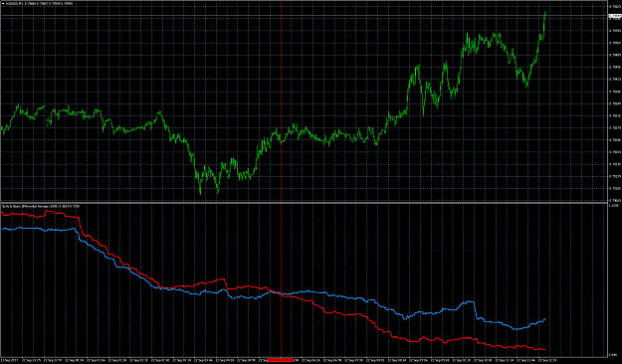The width and height of the screenshot is (622, 364).
Task: Click the small arrow icon before the symbol name
Action: tap(3, 4)
